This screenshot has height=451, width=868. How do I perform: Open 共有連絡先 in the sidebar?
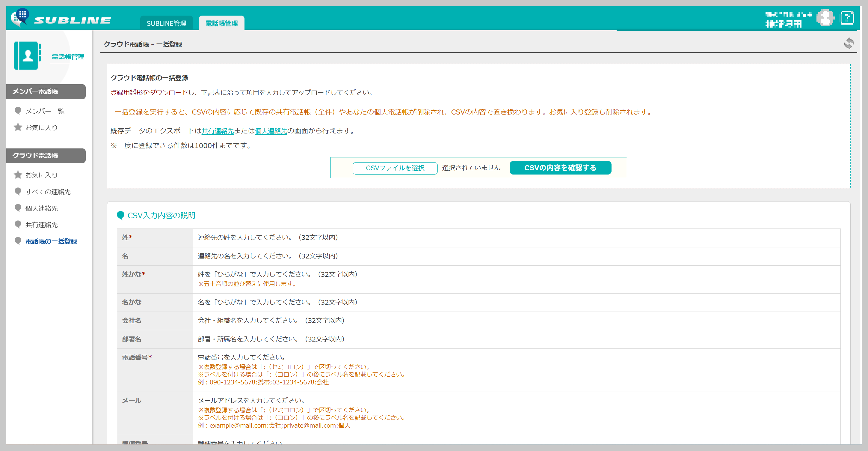click(x=41, y=225)
